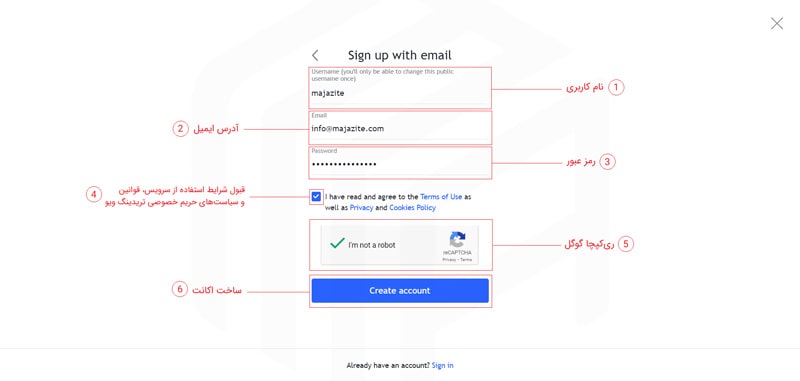Screen dimensions: 800x381
Task: Click the circled number 1 annotation
Action: 616,87
